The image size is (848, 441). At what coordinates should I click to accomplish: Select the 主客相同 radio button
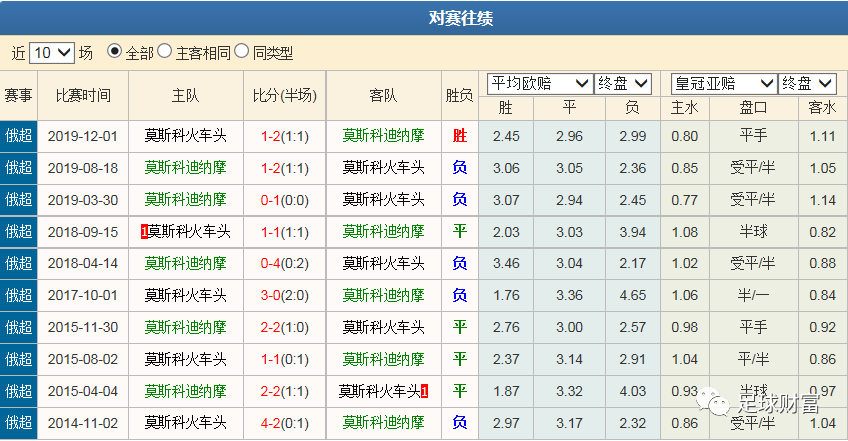pyautogui.click(x=164, y=51)
